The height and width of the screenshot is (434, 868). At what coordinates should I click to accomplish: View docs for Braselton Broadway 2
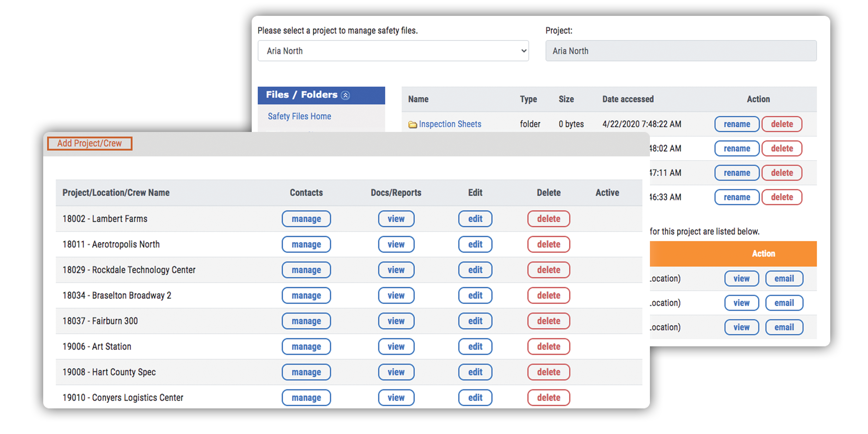point(396,296)
